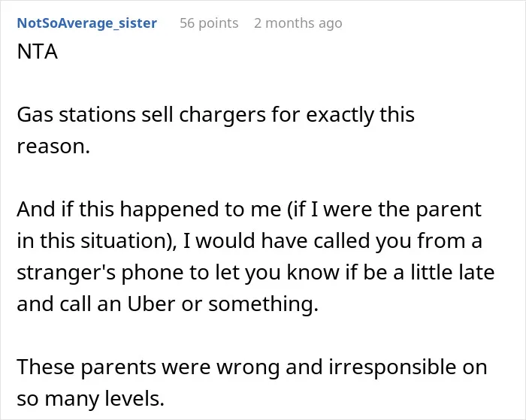Click the word exactly in the comment
The width and height of the screenshot is (526, 420).
pos(340,115)
